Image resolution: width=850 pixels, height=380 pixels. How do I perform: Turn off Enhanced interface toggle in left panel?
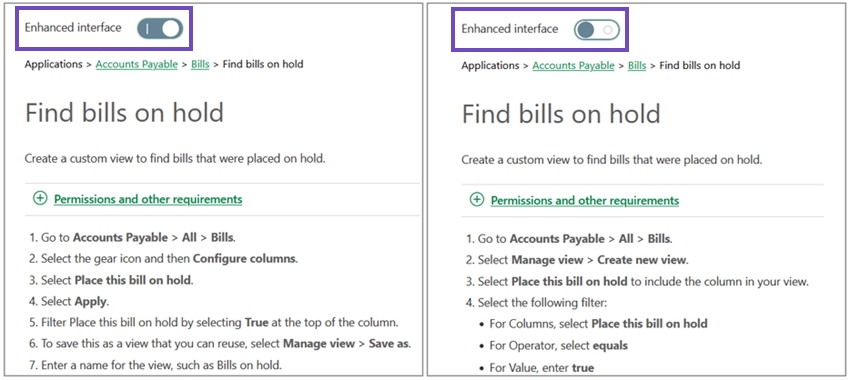click(x=160, y=29)
